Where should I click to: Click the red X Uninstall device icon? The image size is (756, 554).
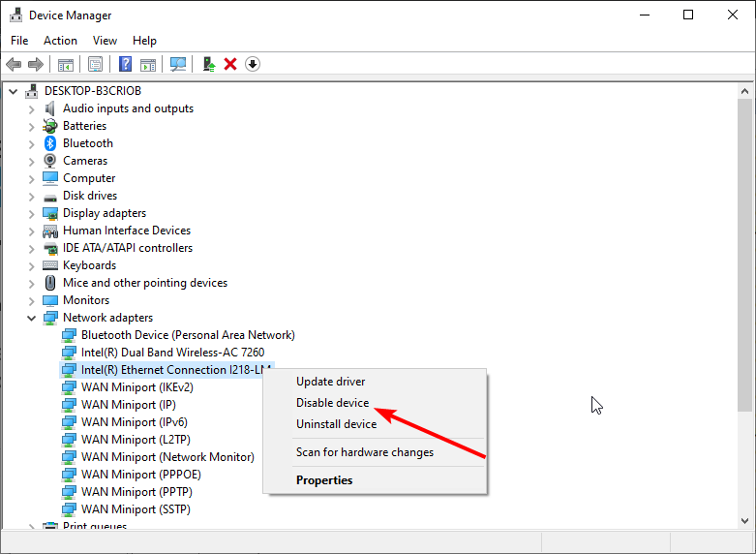click(x=230, y=64)
